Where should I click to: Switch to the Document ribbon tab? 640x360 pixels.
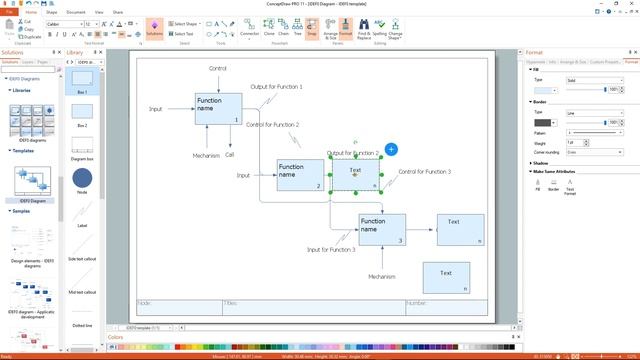pos(76,12)
